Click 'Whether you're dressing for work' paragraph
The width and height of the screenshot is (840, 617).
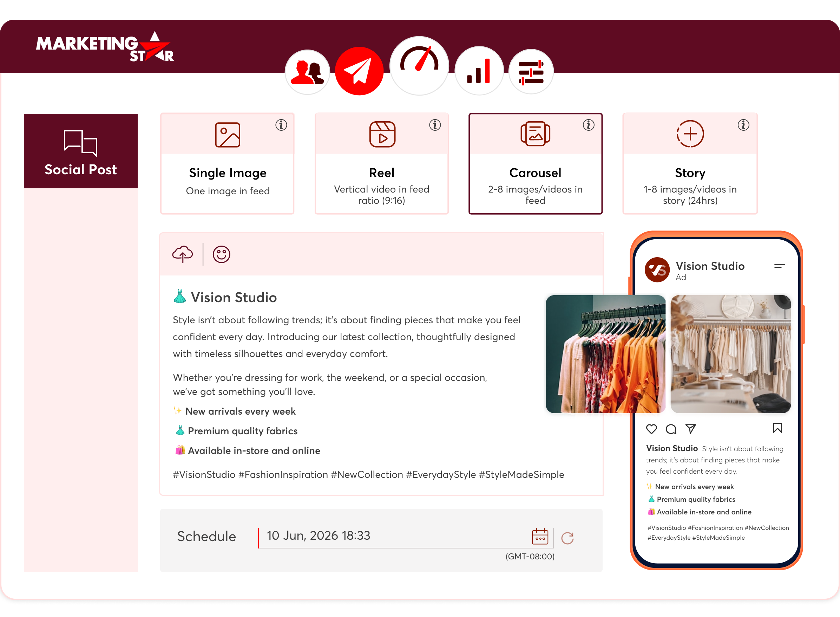point(330,385)
